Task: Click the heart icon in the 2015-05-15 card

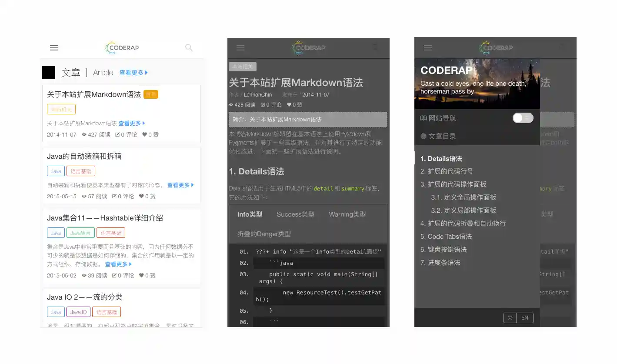Action: [x=141, y=197]
